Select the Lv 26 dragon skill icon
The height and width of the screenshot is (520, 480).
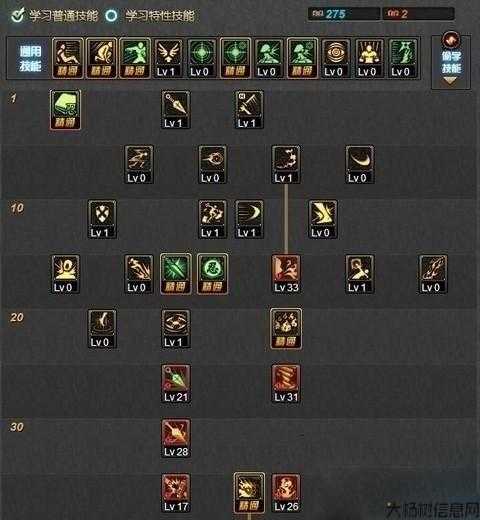point(286,493)
